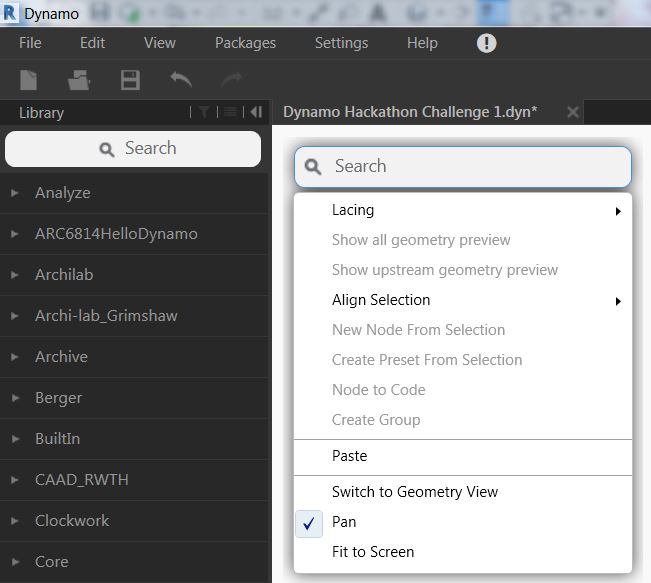This screenshot has width=651, height=583.
Task: Choose New Node From Selection
Action: pos(463,330)
